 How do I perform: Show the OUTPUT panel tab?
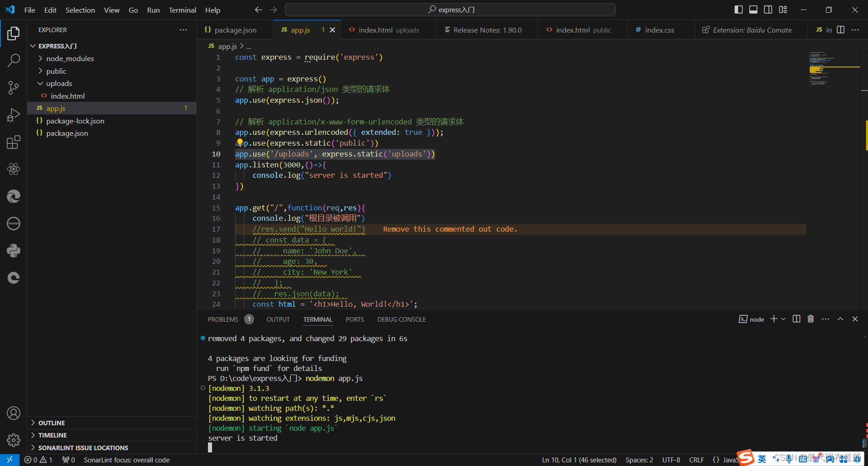click(x=278, y=319)
